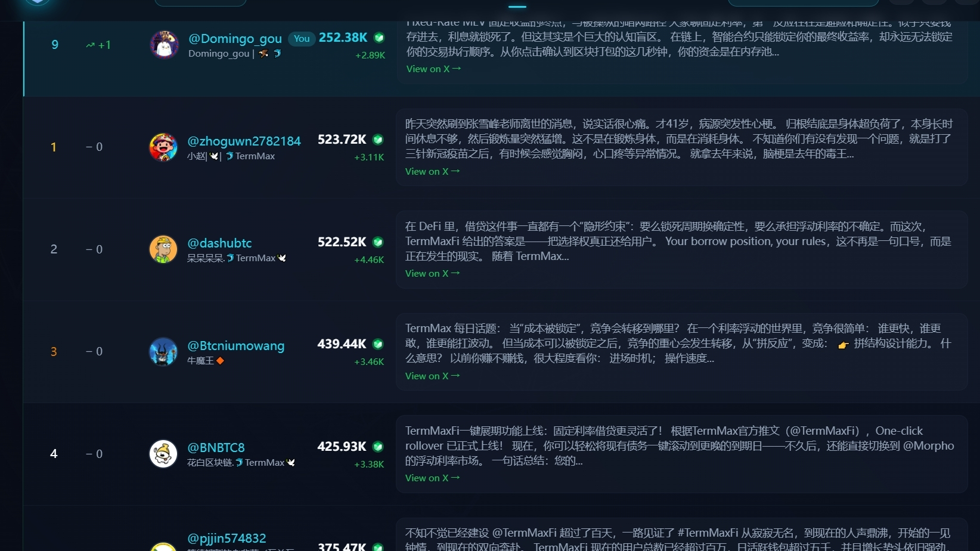
Task: Click the display name 花白区块链 TermMax
Action: click(241, 463)
